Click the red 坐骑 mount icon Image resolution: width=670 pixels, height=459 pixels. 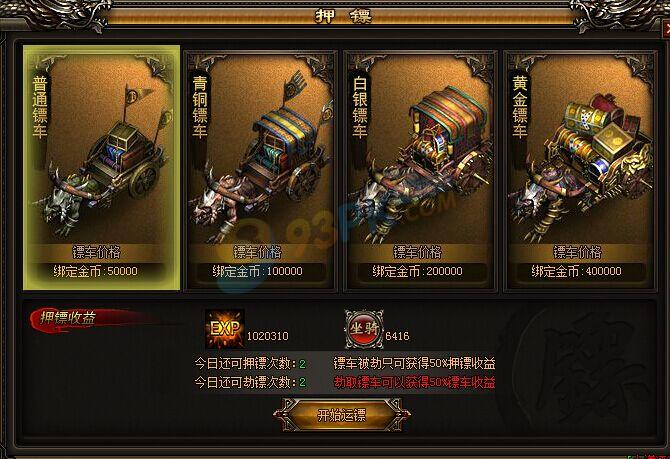click(x=364, y=329)
